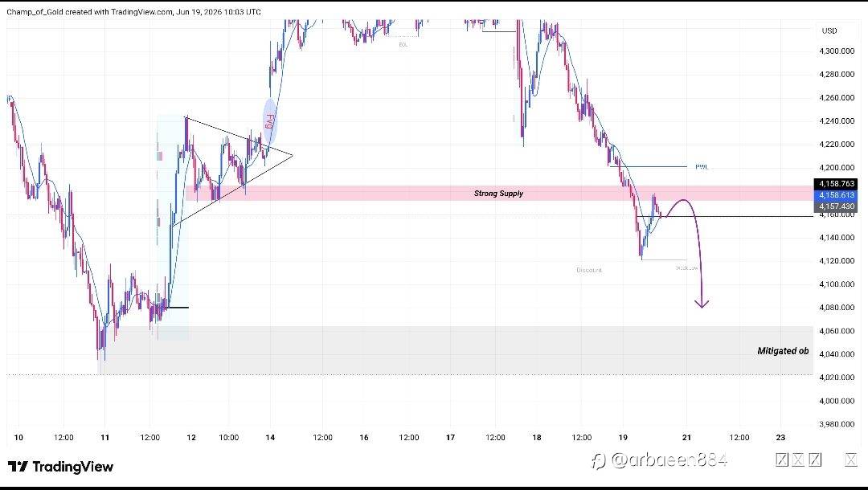Viewport: 868px width, 490px height.
Task: Click date 19 on the time axis
Action: point(623,438)
